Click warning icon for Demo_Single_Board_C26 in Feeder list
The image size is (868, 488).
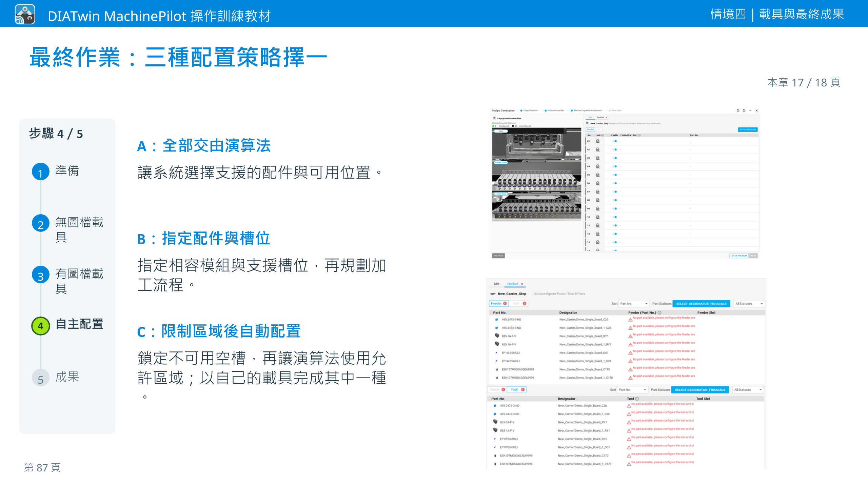[630, 320]
